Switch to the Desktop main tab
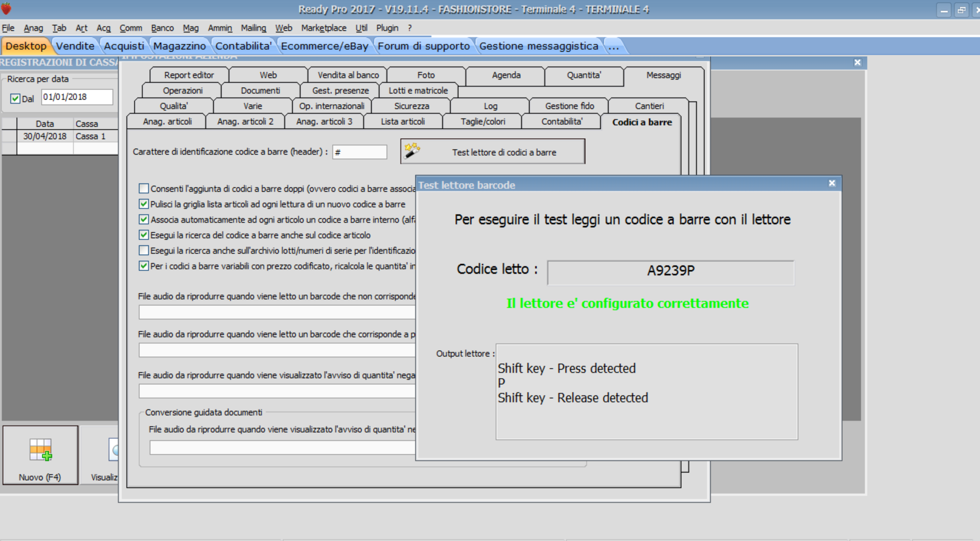This screenshot has height=541, width=980. point(26,46)
